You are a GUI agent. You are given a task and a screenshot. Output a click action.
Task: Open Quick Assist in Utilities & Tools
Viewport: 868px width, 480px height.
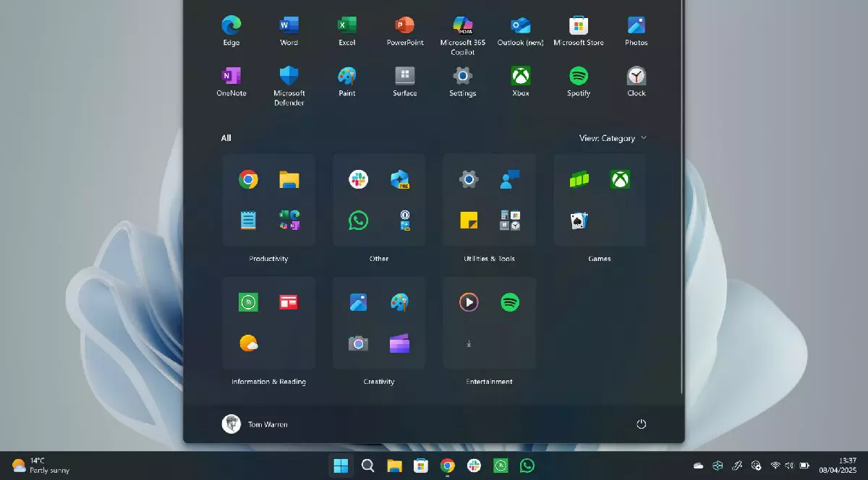point(510,179)
